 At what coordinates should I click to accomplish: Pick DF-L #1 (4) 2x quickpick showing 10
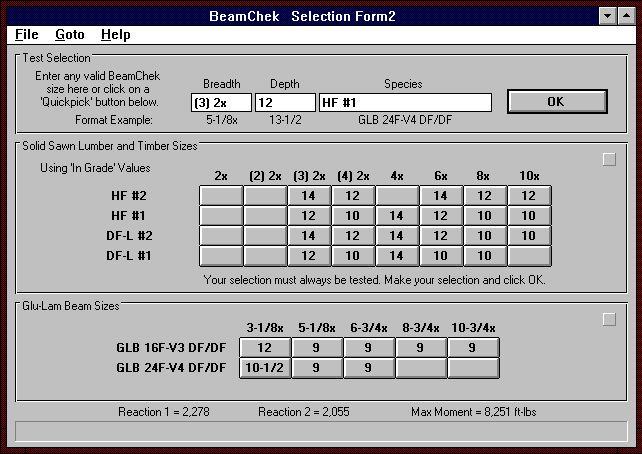pos(353,255)
